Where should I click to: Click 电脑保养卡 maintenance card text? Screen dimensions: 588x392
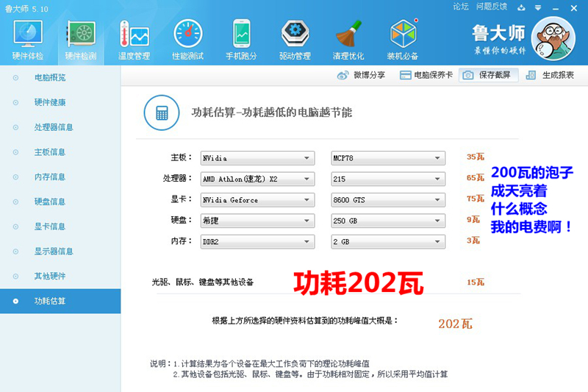pos(434,75)
